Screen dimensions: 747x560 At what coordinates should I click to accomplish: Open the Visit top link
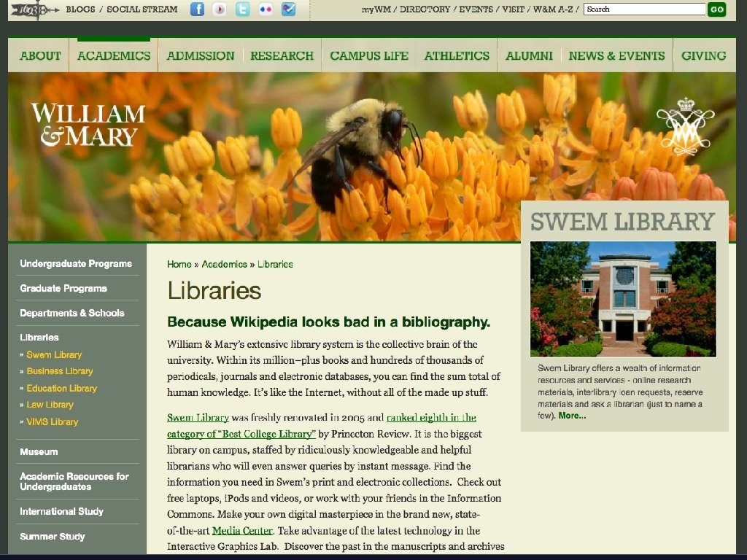pyautogui.click(x=513, y=9)
